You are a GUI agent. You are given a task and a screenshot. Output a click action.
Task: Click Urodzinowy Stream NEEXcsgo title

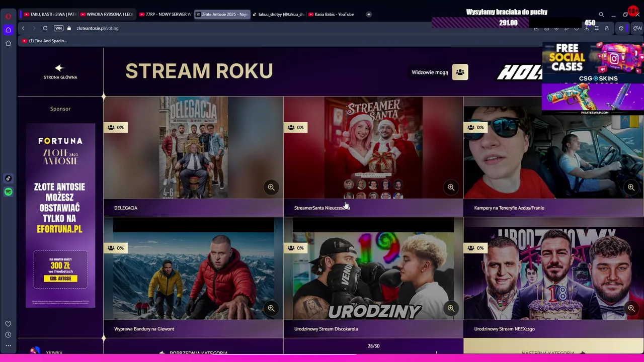pyautogui.click(x=504, y=329)
